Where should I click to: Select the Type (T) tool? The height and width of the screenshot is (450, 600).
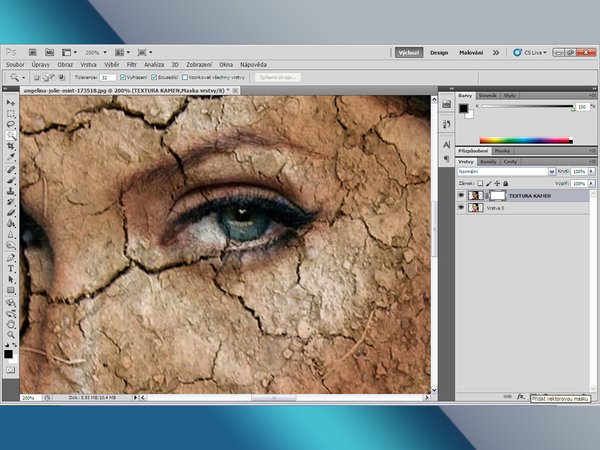click(11, 268)
